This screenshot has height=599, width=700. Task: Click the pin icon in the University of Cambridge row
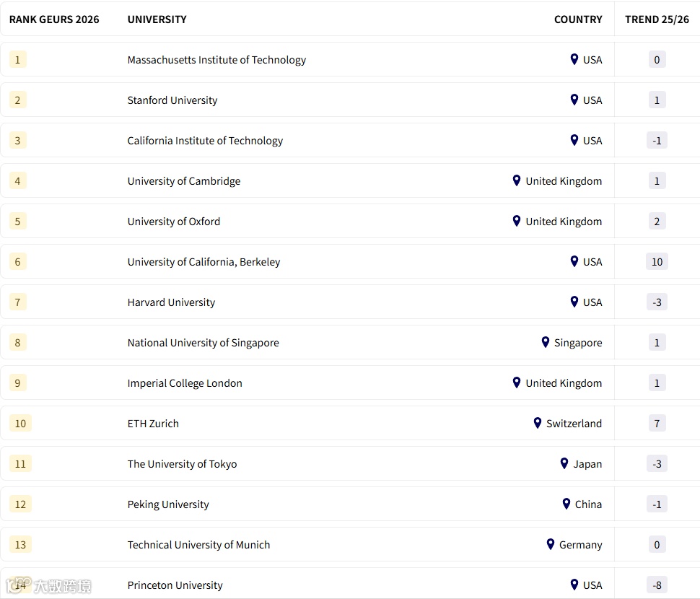[x=517, y=180]
